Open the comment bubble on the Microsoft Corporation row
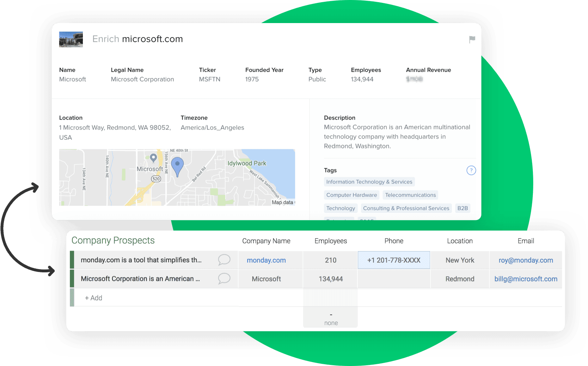The width and height of the screenshot is (588, 366). pos(224,278)
